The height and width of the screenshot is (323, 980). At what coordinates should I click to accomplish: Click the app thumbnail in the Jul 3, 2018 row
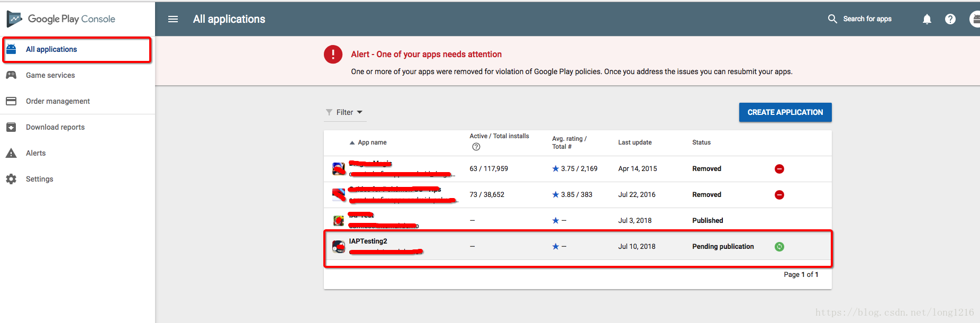(x=339, y=221)
